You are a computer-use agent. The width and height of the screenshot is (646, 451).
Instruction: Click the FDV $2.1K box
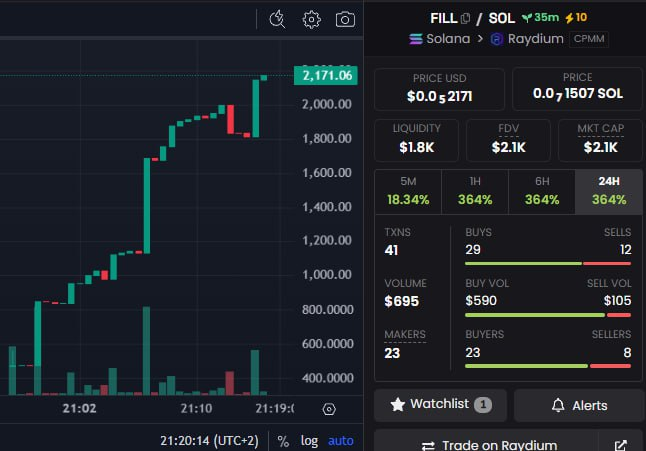[x=508, y=140]
